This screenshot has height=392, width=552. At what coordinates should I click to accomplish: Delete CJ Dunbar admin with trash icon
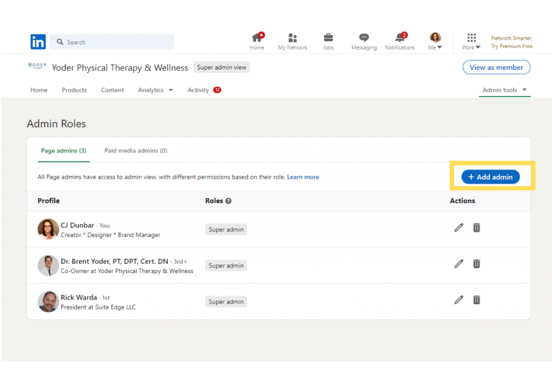[477, 228]
